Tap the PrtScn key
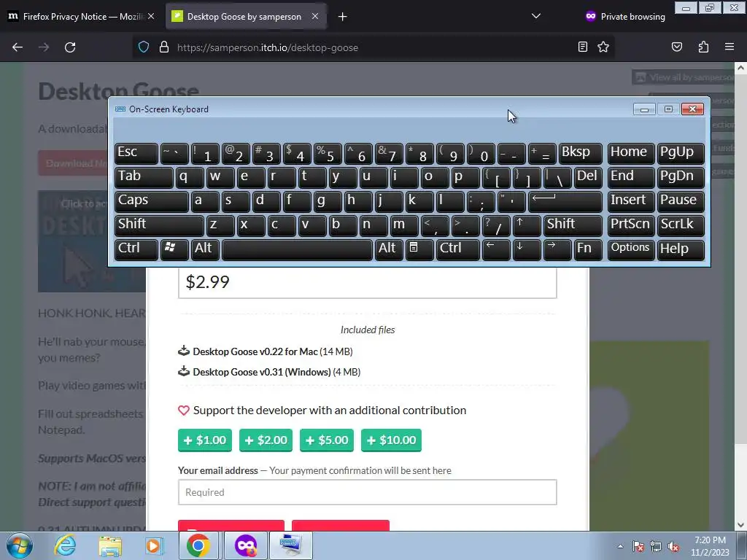 (x=631, y=225)
